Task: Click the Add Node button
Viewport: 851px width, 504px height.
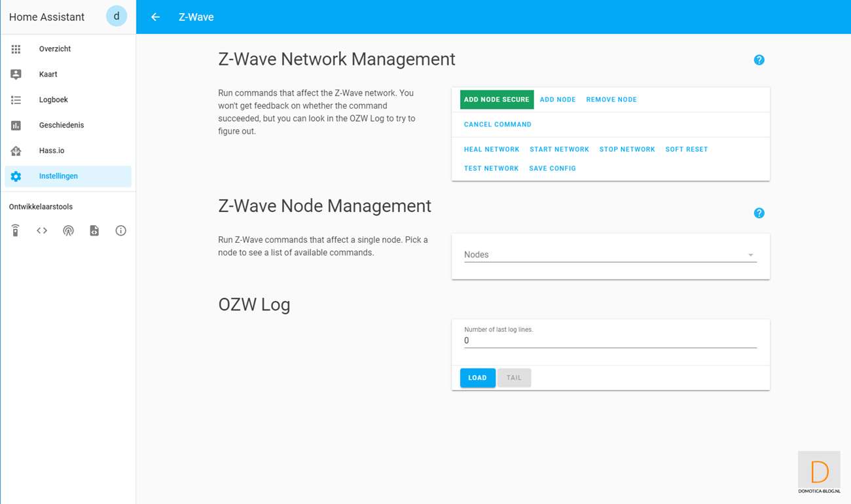Action: click(558, 99)
